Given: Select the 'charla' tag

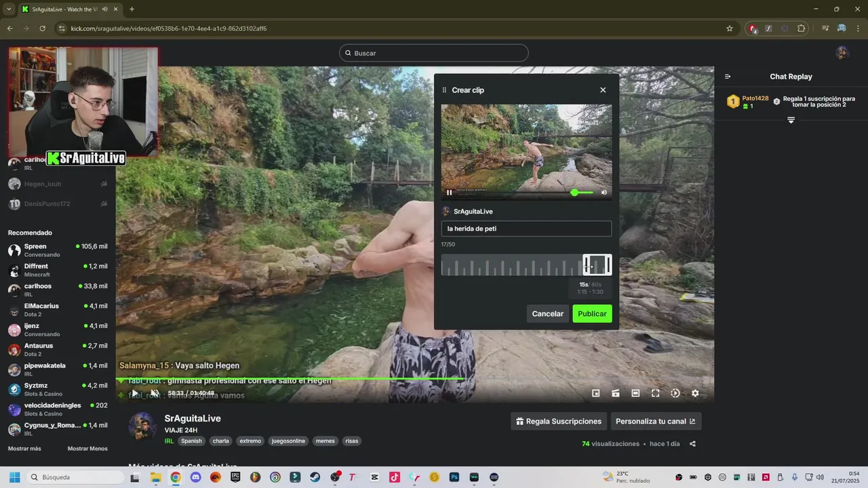Looking at the screenshot, I should tap(220, 441).
